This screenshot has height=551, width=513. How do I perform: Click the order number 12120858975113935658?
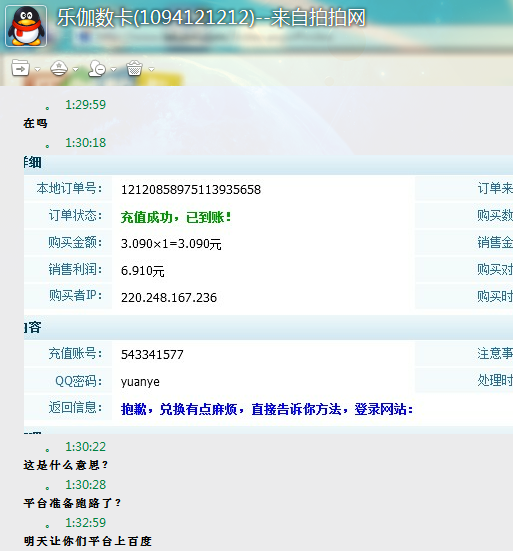[x=191, y=190]
